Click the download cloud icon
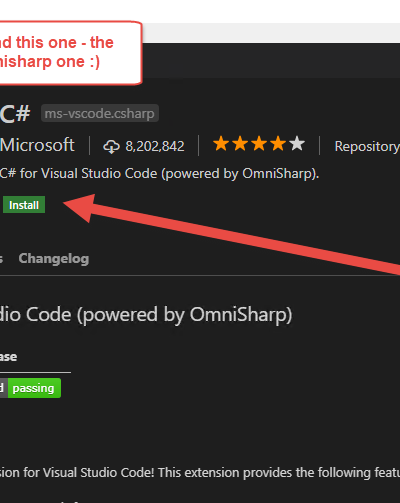 [x=111, y=147]
